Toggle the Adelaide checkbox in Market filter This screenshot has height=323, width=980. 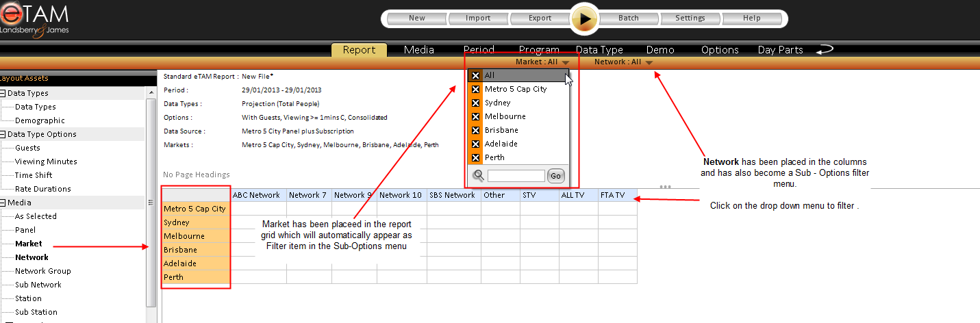click(x=475, y=144)
